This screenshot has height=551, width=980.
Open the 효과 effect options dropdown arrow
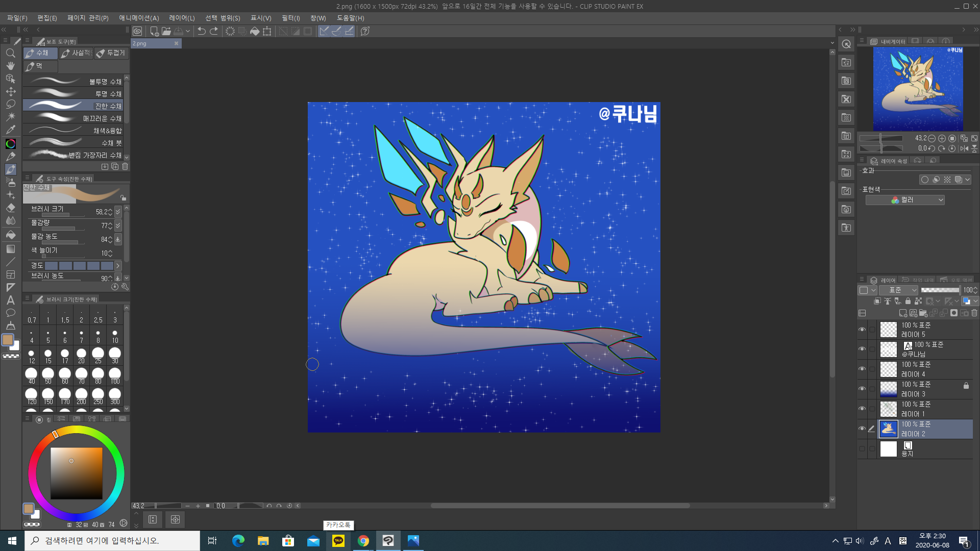(x=968, y=180)
